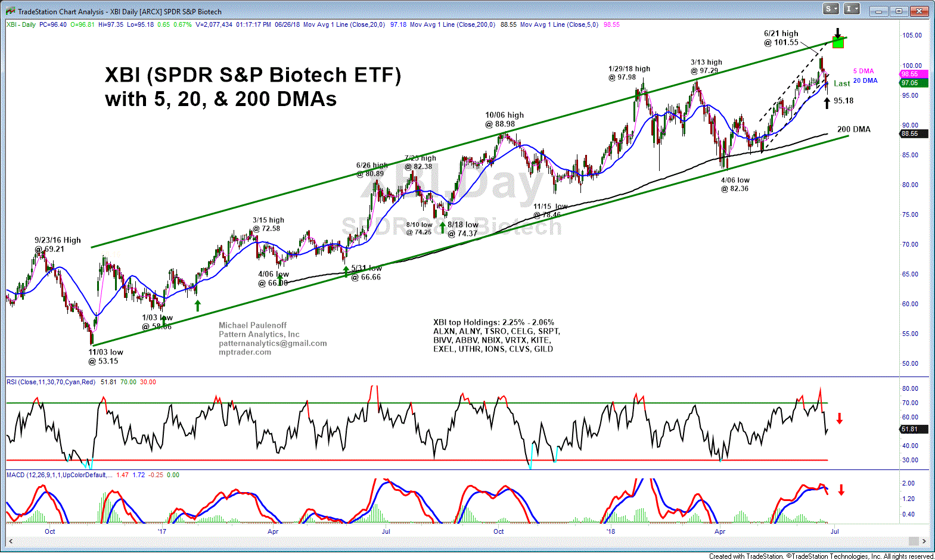The width and height of the screenshot is (935, 560).
Task: Click the '3/15 high @ 72.58' annotation text
Action: click(x=268, y=224)
